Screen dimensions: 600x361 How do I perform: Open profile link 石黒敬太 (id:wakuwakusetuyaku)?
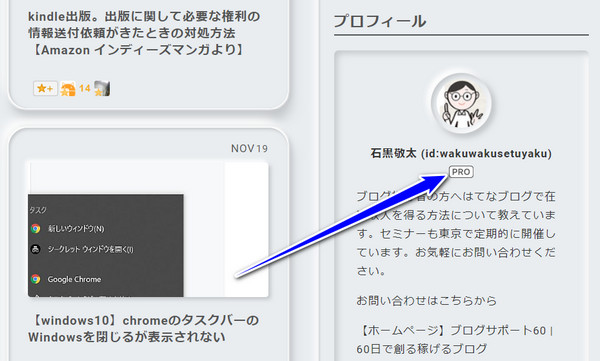tap(461, 154)
